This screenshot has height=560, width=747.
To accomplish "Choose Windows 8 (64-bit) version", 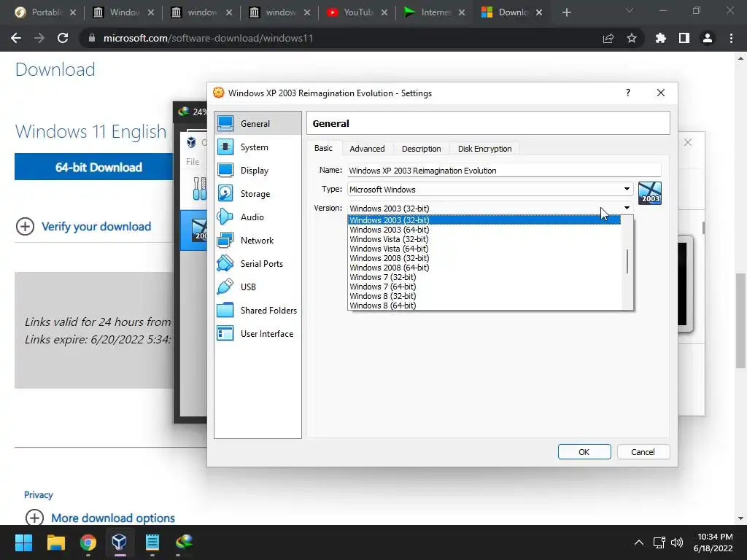I will pos(484,306).
